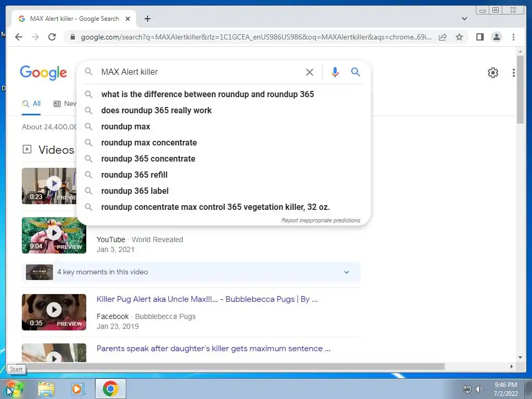Image resolution: width=532 pixels, height=399 pixels.
Task: Open Parents speak after daughter's killer link
Action: tap(214, 349)
